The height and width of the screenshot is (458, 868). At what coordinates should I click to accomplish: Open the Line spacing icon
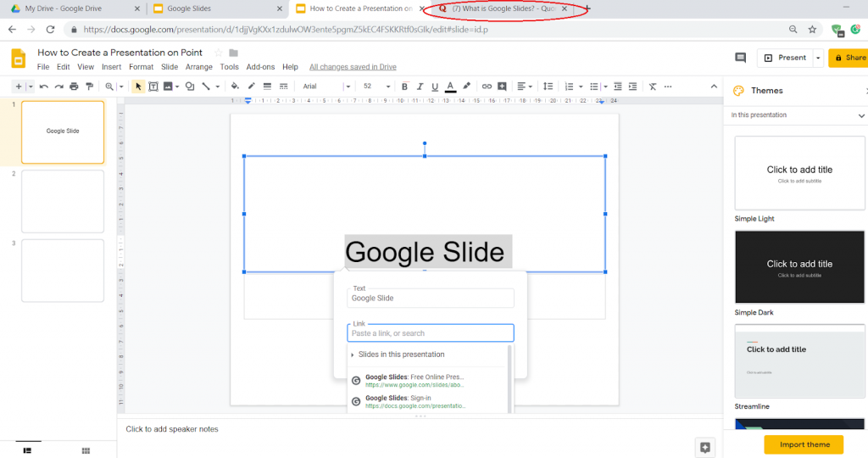[x=548, y=87]
